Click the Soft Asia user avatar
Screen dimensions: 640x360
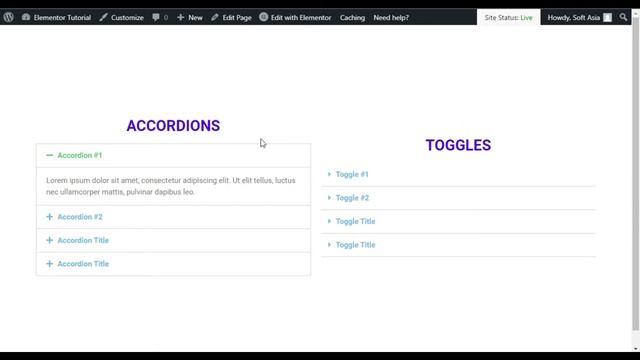pyautogui.click(x=607, y=18)
